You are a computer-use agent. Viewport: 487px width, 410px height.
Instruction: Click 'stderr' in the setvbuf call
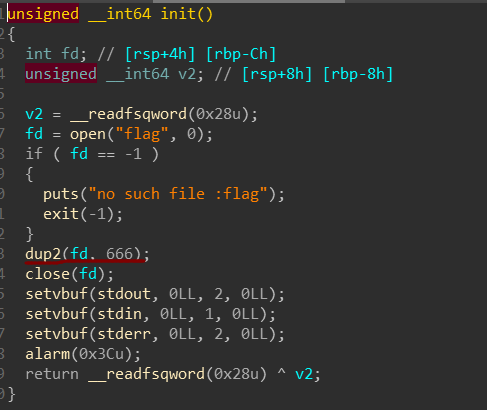[124, 334]
